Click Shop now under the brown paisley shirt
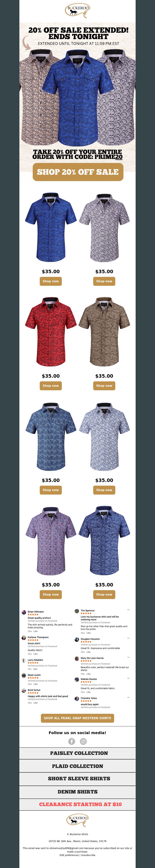 [104, 385]
